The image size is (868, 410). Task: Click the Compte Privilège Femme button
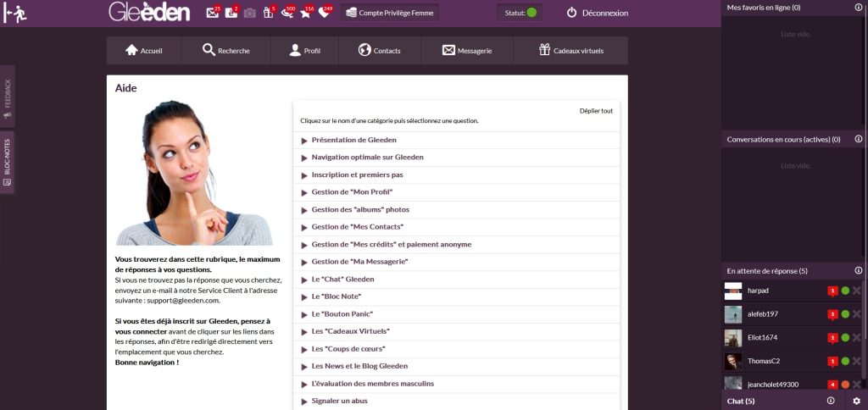(390, 13)
